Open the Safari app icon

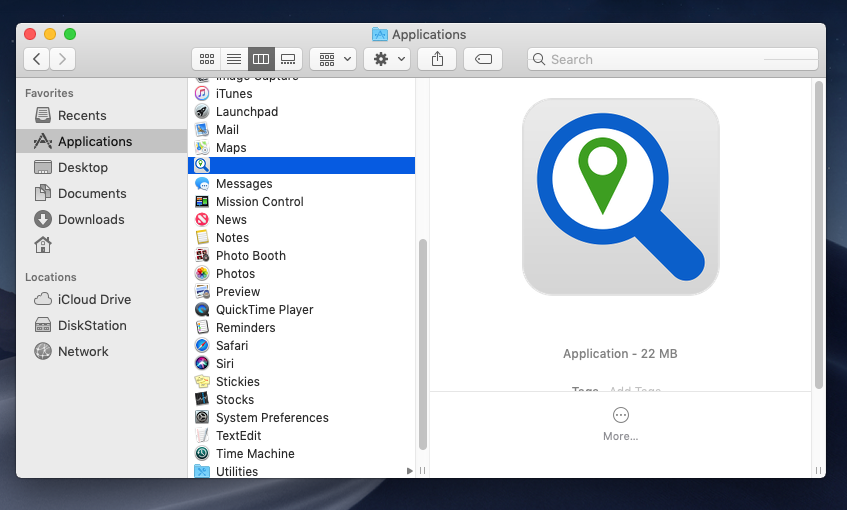(x=202, y=345)
